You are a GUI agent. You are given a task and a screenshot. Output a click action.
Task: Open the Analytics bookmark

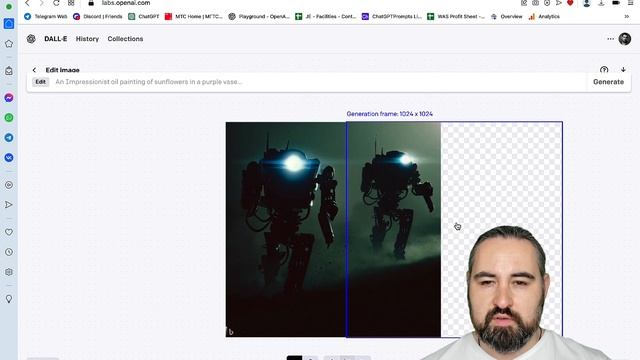[544, 17]
